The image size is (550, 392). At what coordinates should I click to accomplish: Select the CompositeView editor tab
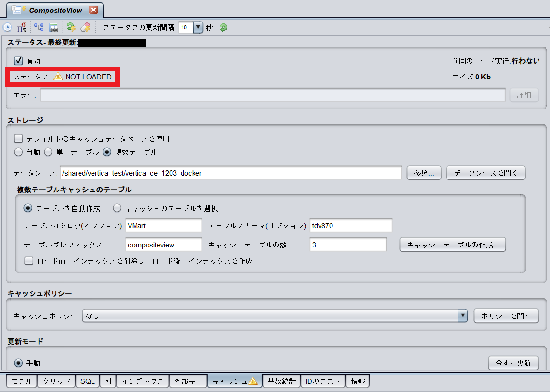pos(55,10)
